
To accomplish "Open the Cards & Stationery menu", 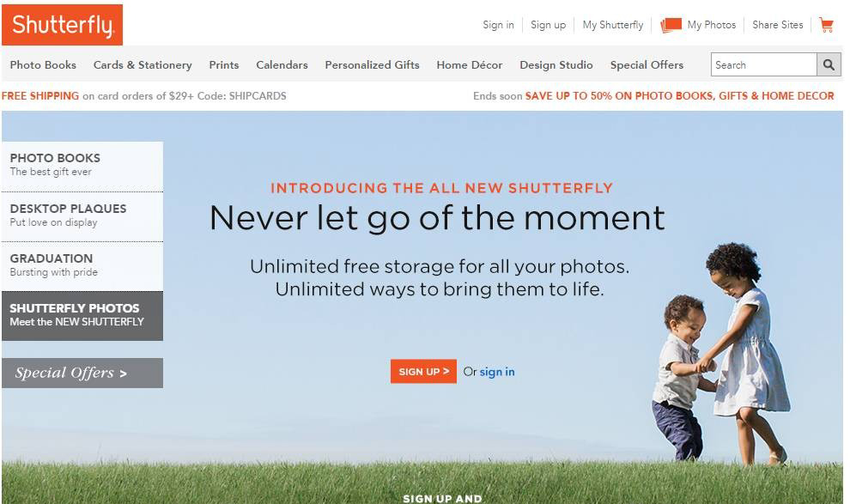I will click(x=143, y=65).
